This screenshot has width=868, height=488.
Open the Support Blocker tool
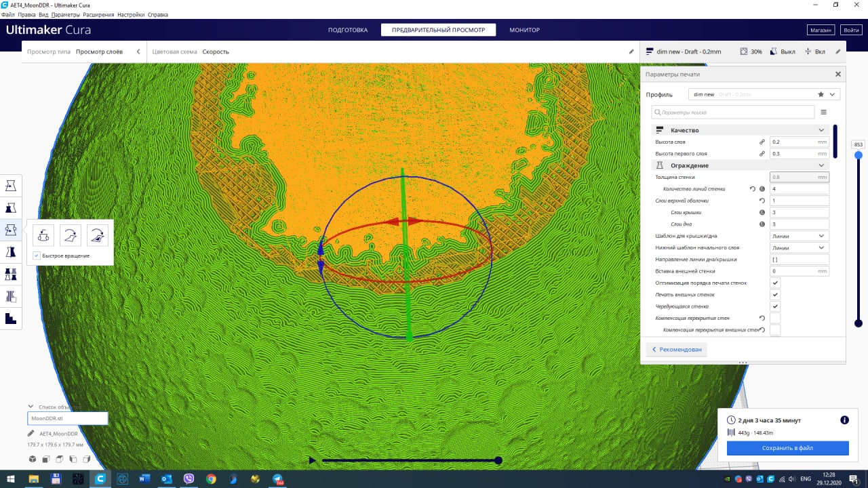pos(11,296)
